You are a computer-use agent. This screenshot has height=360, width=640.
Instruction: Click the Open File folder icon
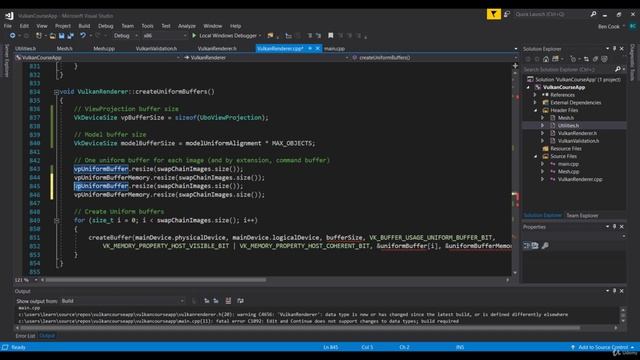52,36
